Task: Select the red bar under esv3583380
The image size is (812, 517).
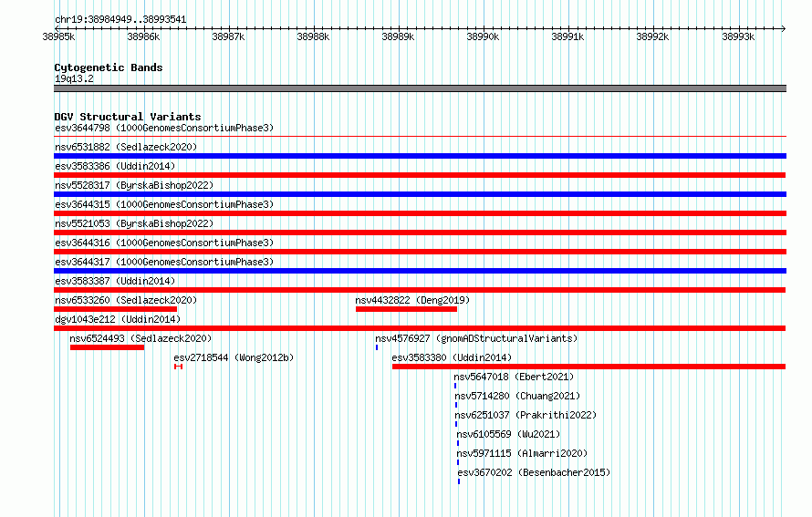Action: pyautogui.click(x=588, y=367)
